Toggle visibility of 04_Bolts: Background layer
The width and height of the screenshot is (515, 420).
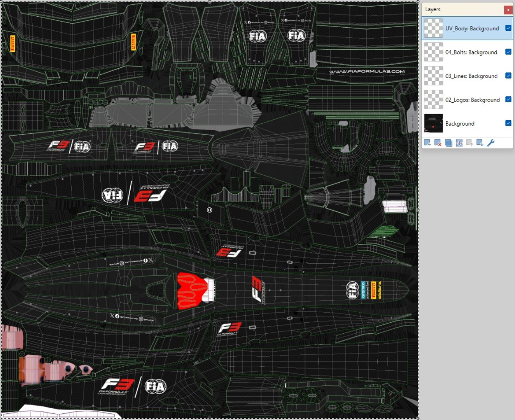pyautogui.click(x=508, y=52)
